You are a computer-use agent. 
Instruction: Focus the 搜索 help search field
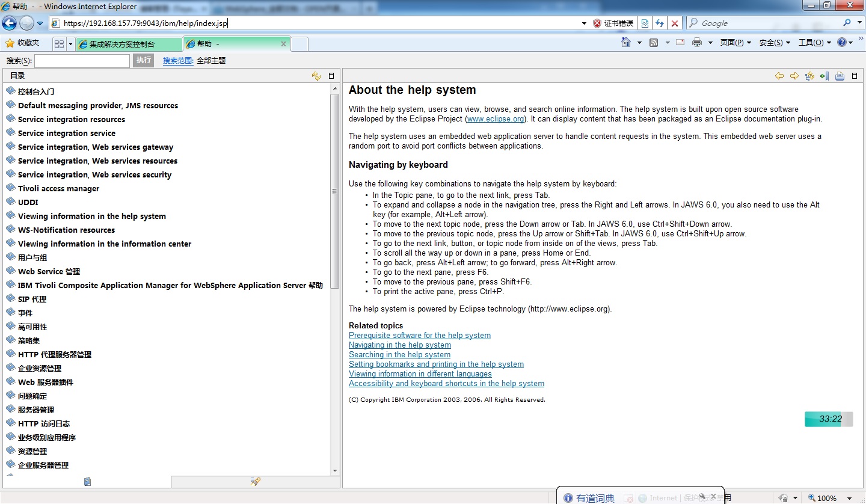(82, 61)
